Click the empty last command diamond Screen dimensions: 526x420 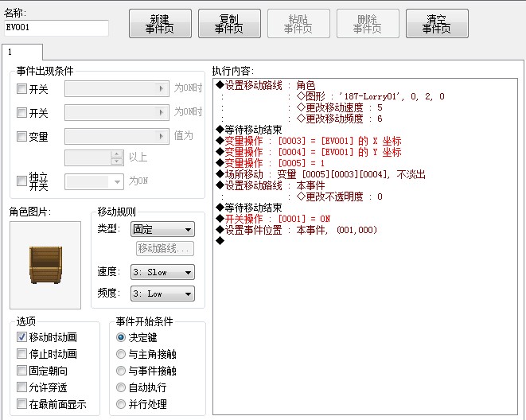[220, 240]
